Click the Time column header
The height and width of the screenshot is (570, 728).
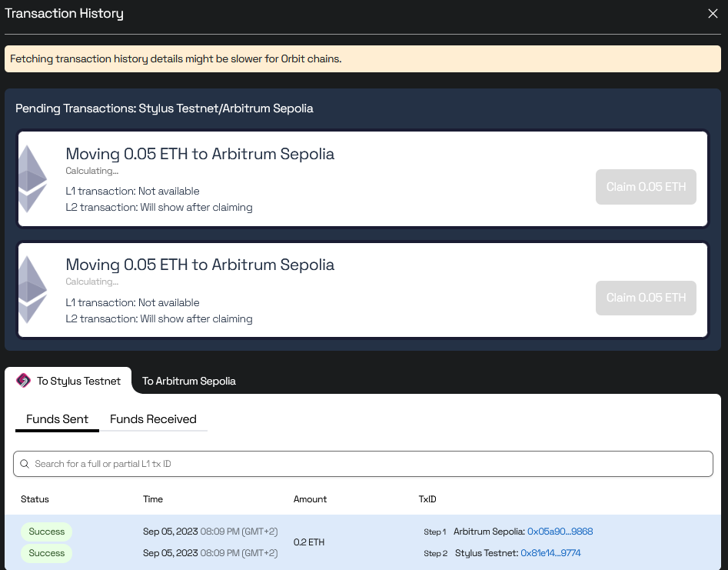point(153,499)
